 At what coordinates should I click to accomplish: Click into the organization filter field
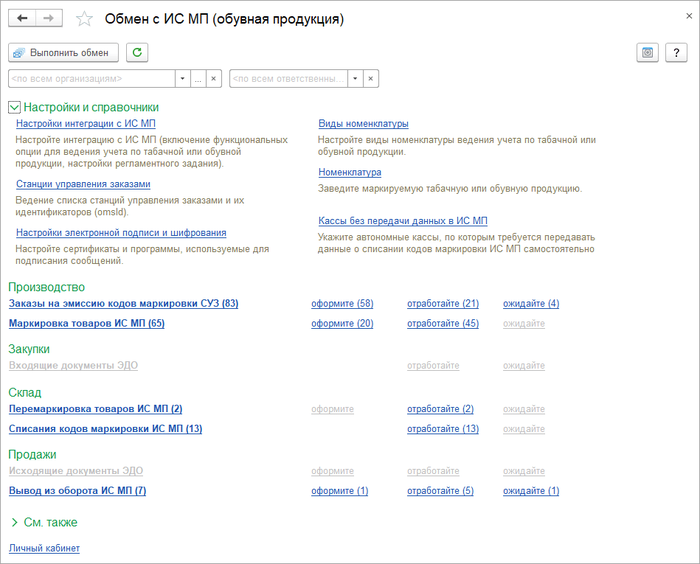click(90, 78)
